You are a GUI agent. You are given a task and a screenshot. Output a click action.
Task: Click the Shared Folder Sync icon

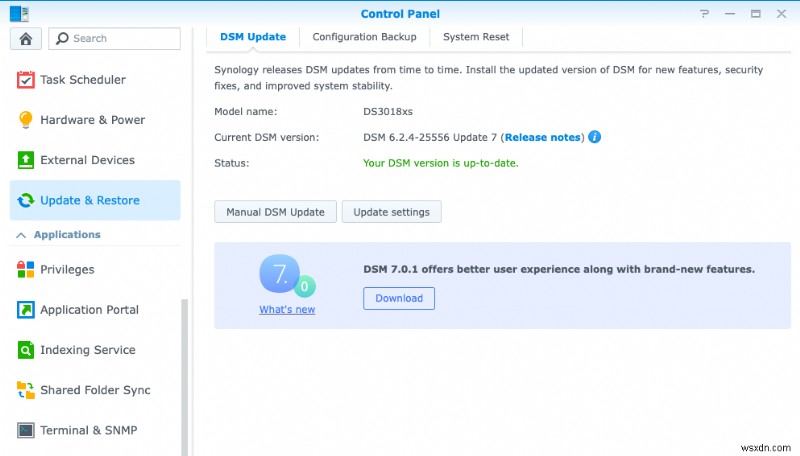(26, 390)
